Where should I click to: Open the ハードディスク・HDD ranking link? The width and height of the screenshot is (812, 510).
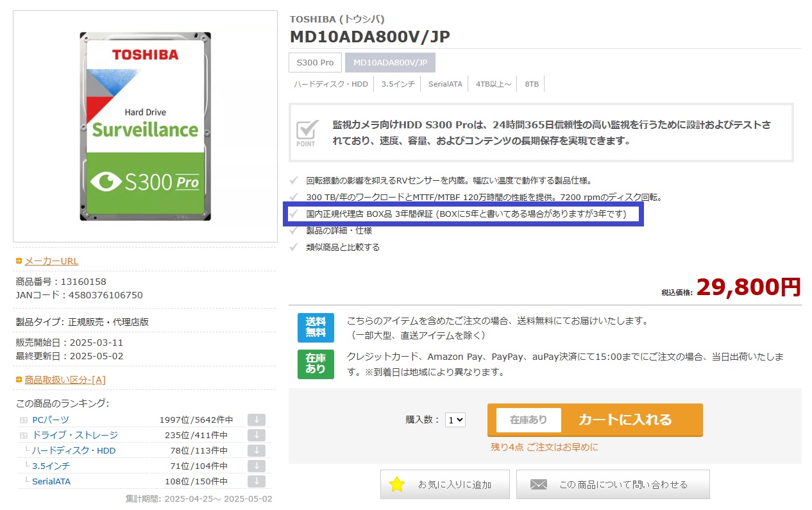tap(74, 450)
